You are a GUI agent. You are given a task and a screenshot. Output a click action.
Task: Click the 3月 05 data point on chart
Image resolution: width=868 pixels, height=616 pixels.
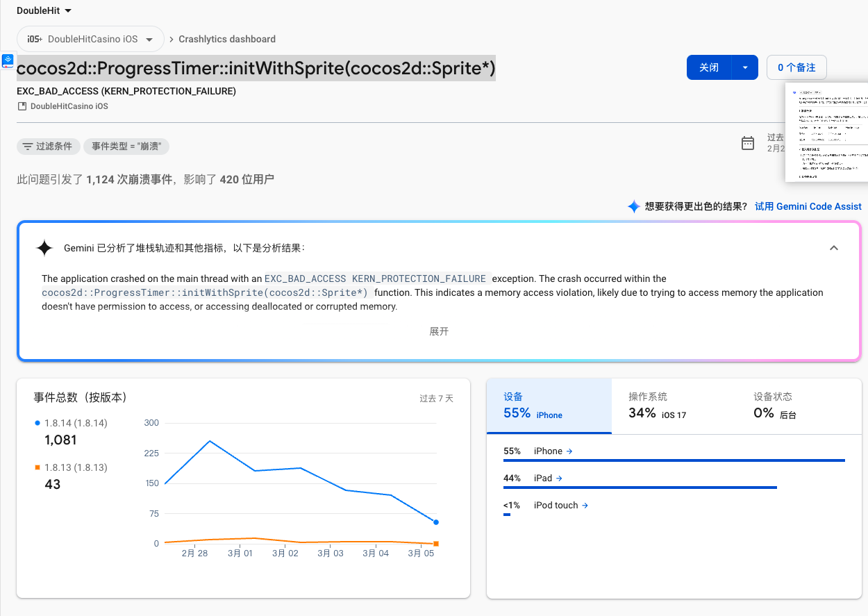(435, 522)
